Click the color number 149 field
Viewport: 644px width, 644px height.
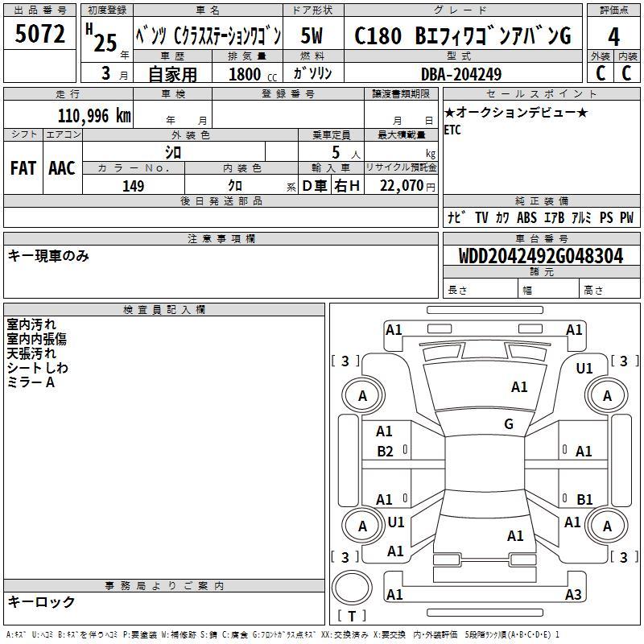[133, 186]
